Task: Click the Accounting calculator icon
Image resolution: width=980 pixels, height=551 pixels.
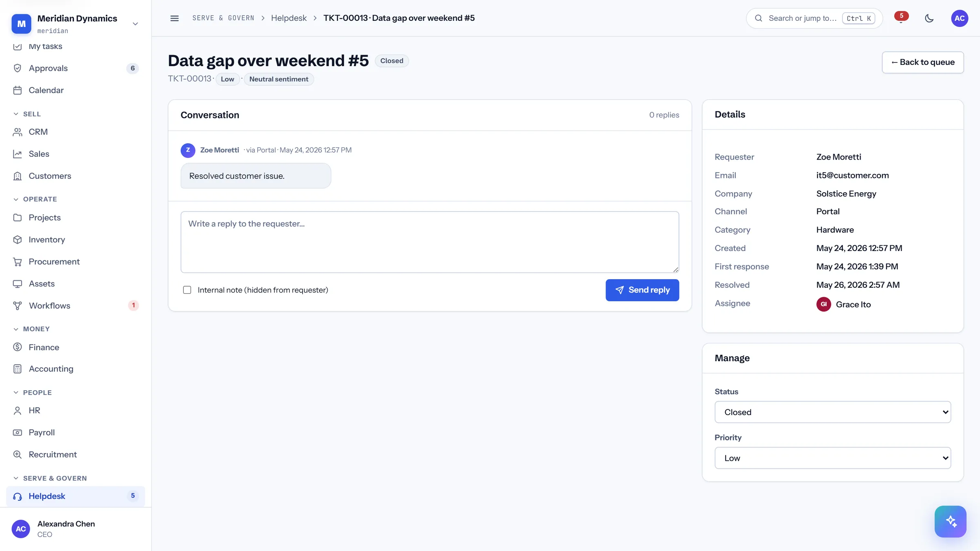Action: pyautogui.click(x=18, y=369)
